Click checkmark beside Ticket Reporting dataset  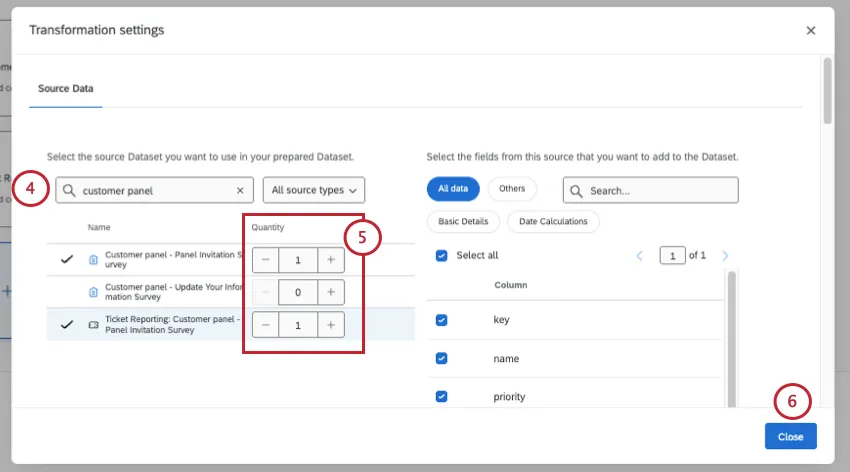(x=67, y=325)
